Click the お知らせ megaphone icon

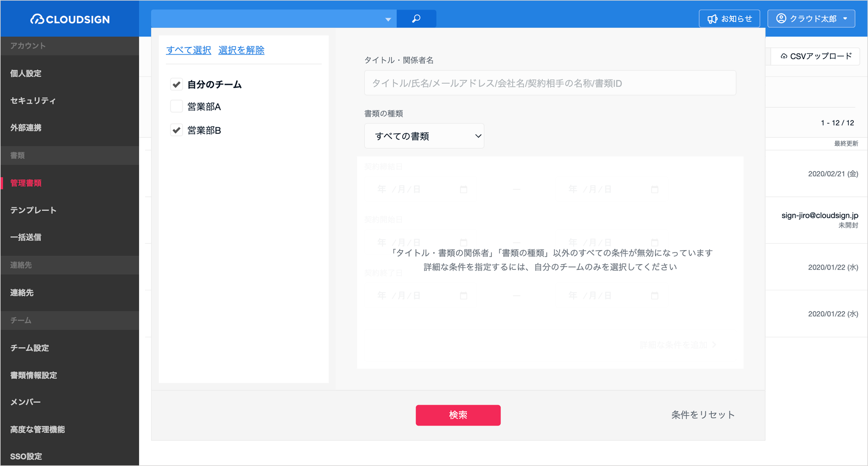pyautogui.click(x=712, y=19)
